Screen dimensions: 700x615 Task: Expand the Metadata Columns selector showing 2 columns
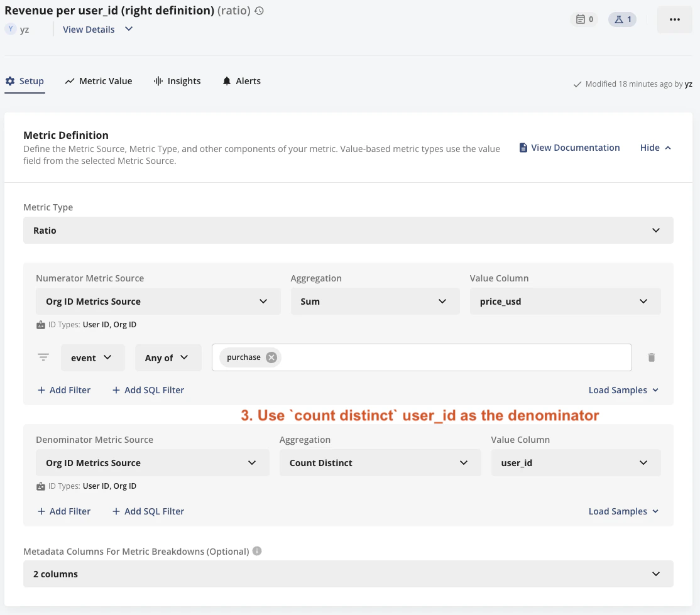click(x=348, y=574)
